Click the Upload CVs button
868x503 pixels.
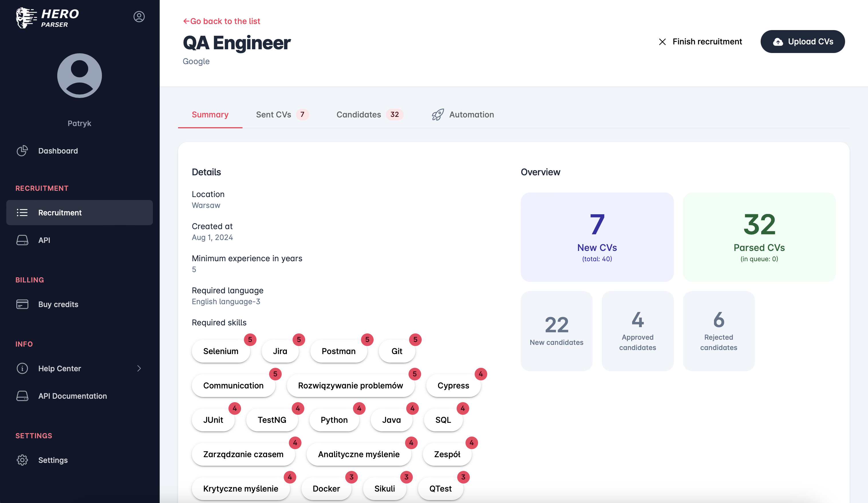coord(802,41)
